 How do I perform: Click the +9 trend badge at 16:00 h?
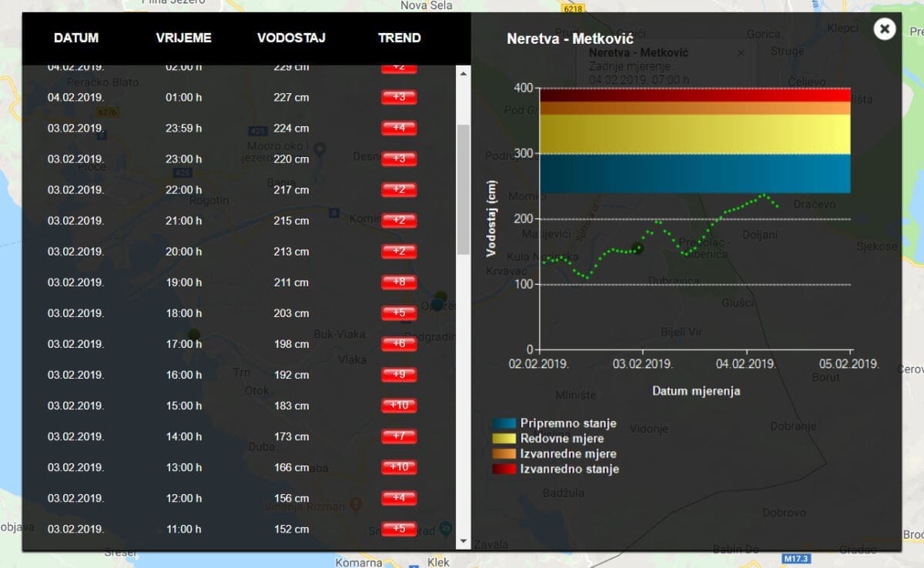point(399,375)
